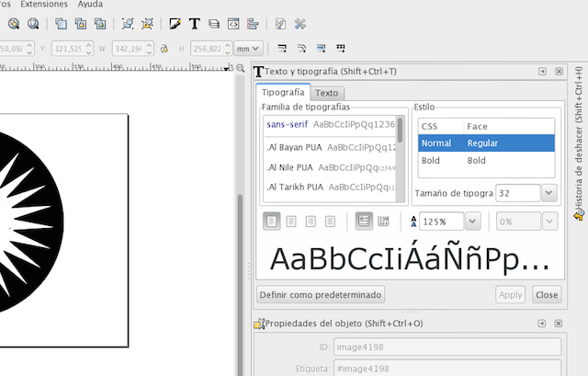Screen dimensions: 588x376
Task: Open the disabled 0% dropdown arrow
Action: pos(549,222)
